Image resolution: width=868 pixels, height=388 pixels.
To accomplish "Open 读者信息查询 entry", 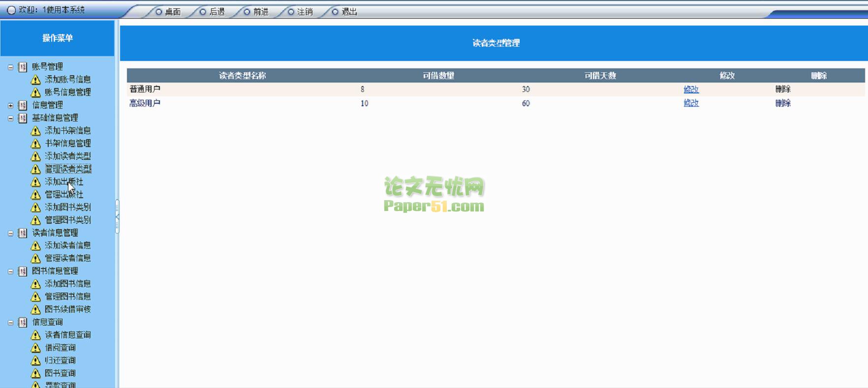I will point(68,334).
